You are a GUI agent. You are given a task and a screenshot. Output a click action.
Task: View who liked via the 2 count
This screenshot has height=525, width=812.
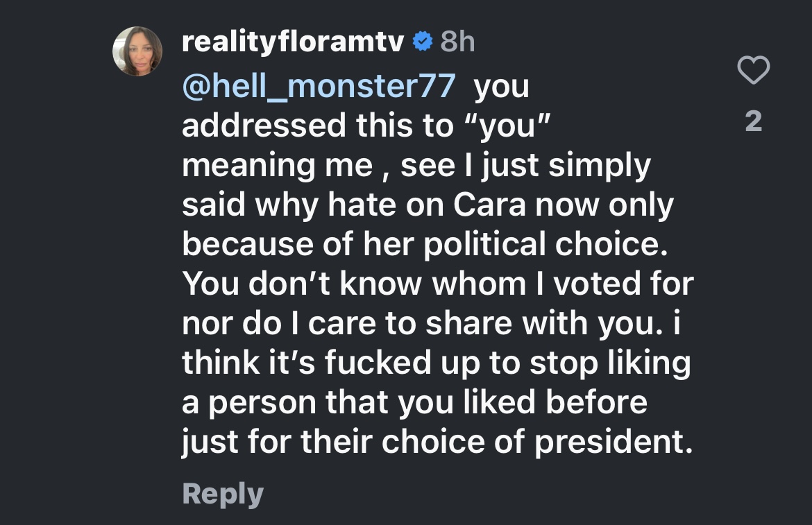[x=754, y=121]
